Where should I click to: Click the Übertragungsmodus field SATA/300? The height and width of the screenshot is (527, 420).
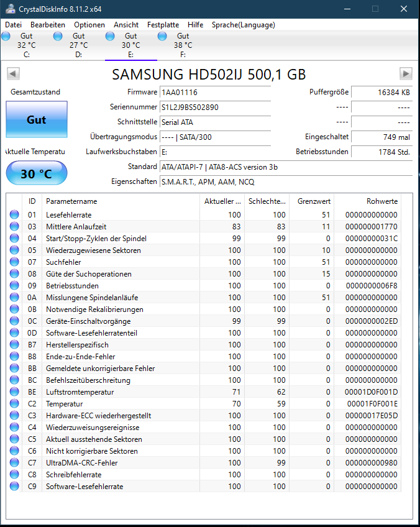click(x=215, y=137)
